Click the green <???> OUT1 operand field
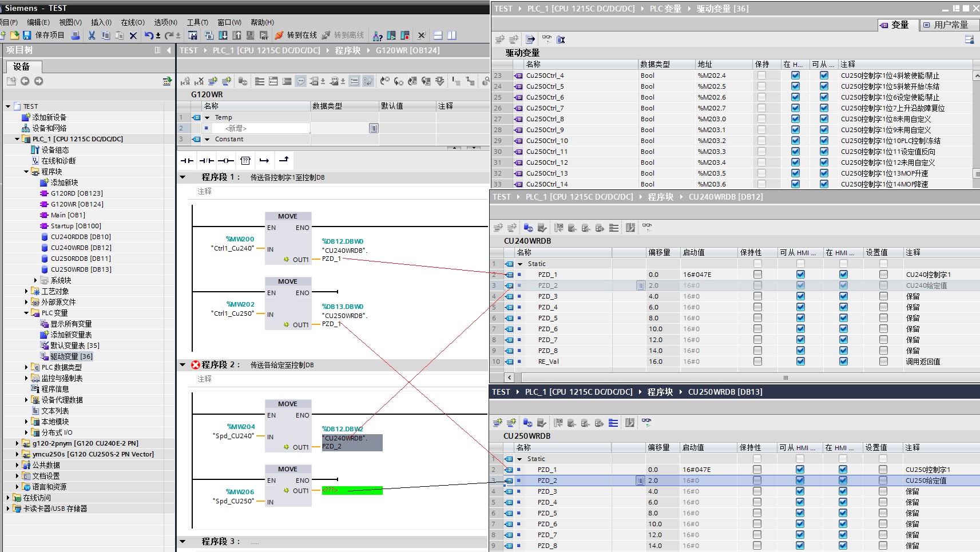 point(352,490)
